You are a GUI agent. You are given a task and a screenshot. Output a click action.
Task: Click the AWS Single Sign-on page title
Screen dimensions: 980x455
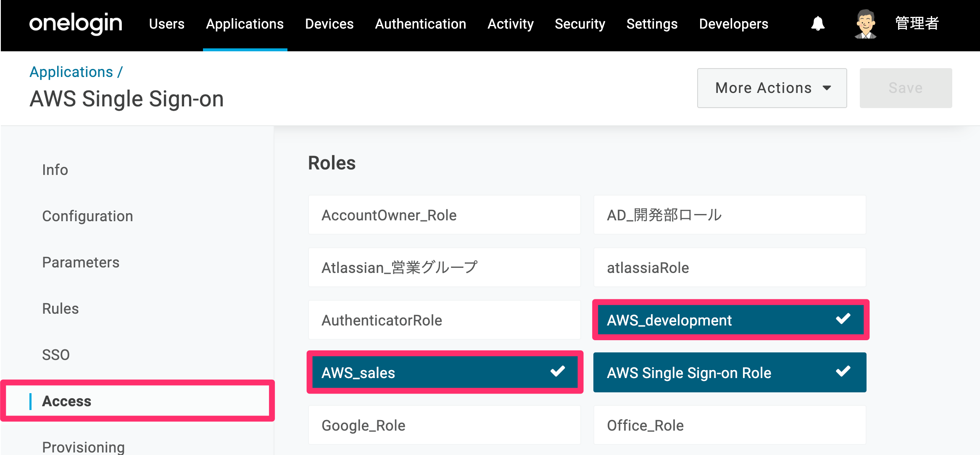(126, 99)
